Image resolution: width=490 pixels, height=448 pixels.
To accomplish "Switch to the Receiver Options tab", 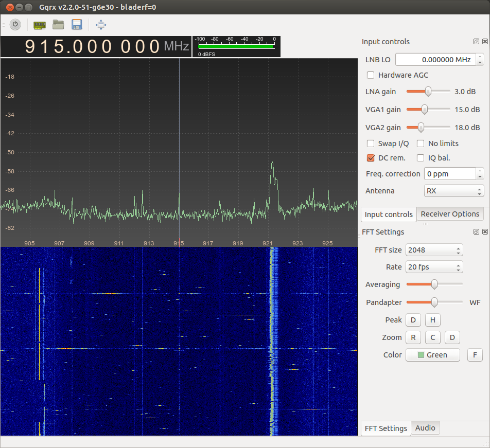I will (x=450, y=214).
